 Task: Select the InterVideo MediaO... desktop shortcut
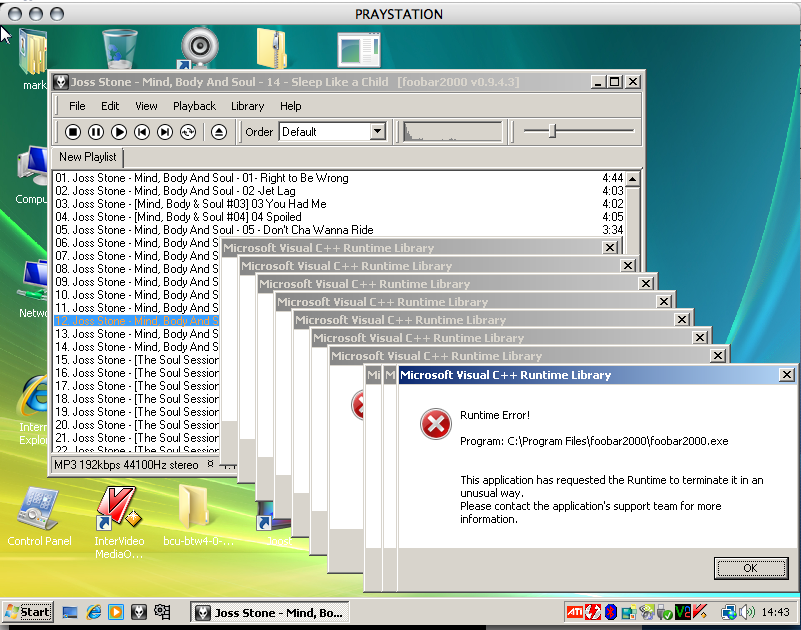[119, 522]
